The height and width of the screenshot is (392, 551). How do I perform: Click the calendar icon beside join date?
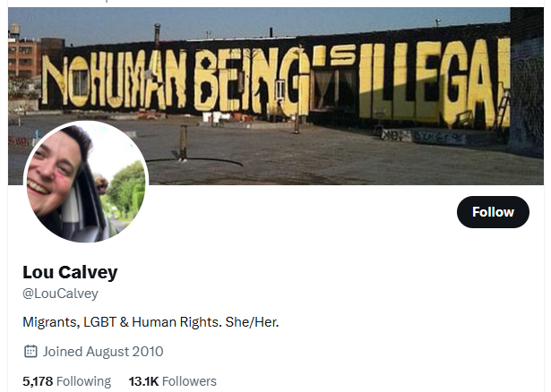click(x=30, y=352)
